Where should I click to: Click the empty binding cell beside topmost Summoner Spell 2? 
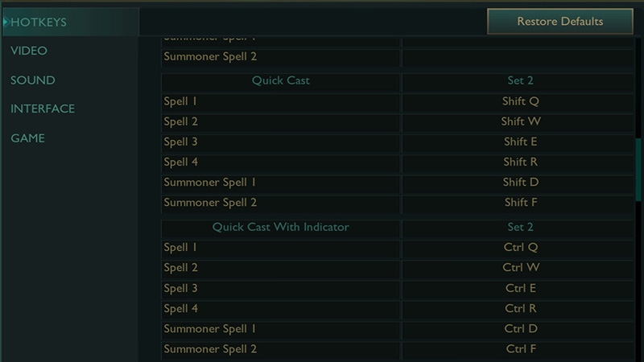tap(520, 58)
